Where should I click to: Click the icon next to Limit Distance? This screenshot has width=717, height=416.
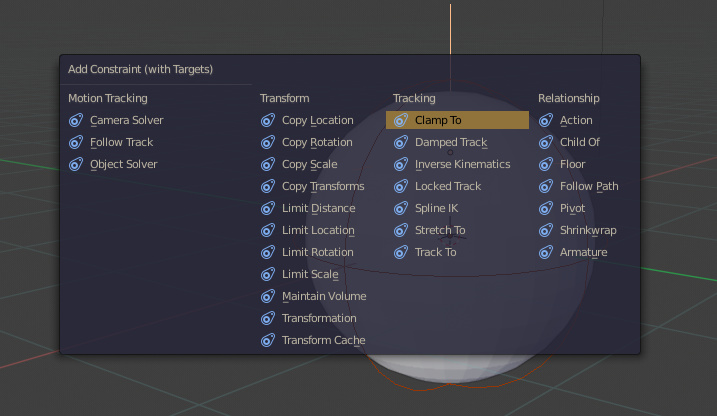[268, 208]
